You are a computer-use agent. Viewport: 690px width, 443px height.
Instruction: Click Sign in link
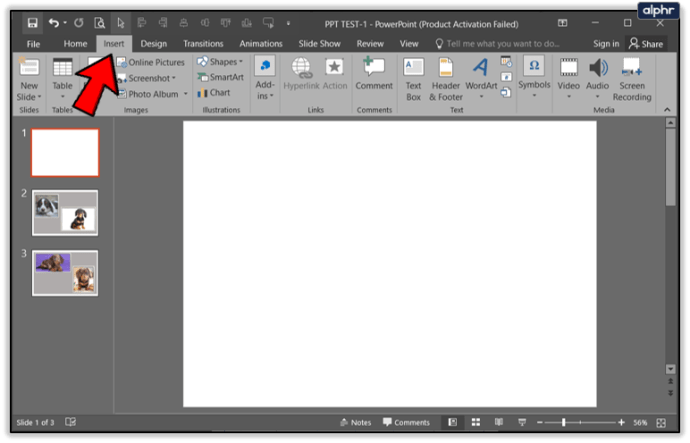(x=606, y=44)
